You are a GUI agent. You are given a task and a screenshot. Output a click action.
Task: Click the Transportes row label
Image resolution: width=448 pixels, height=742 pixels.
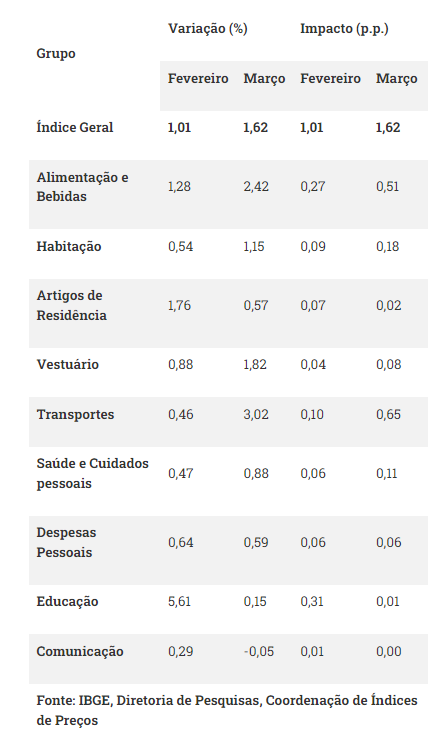(75, 415)
